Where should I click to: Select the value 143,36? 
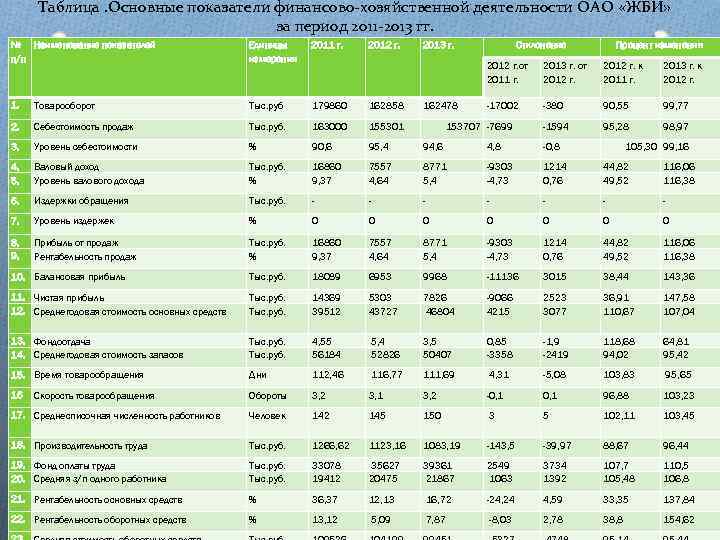click(679, 277)
